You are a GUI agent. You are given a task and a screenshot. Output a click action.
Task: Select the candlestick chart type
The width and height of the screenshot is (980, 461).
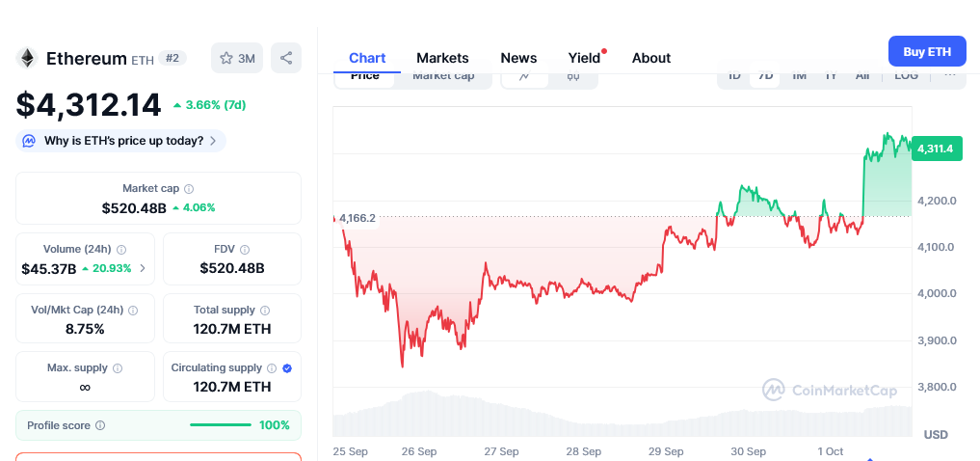tap(572, 77)
